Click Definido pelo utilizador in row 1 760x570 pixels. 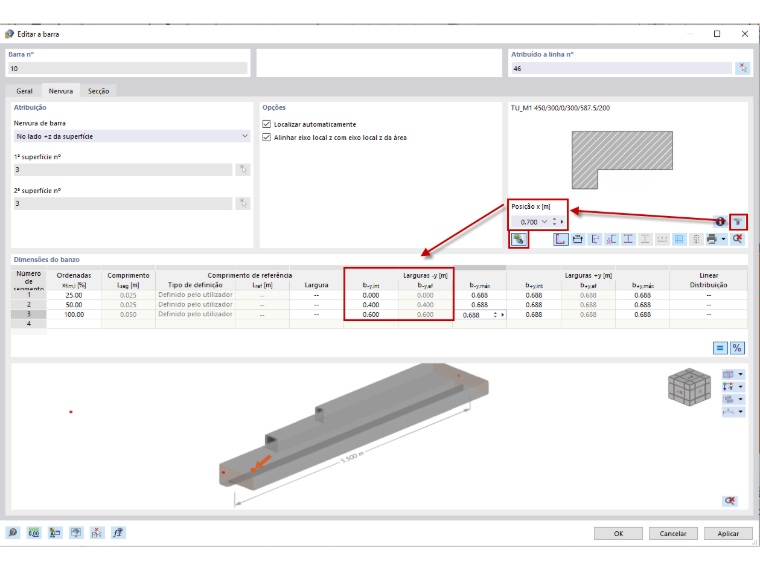(195, 295)
